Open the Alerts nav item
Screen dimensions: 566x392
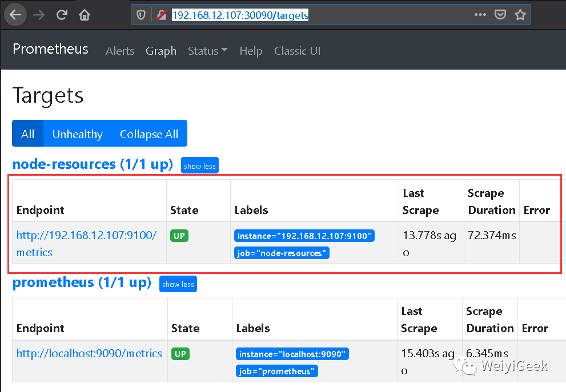[120, 51]
